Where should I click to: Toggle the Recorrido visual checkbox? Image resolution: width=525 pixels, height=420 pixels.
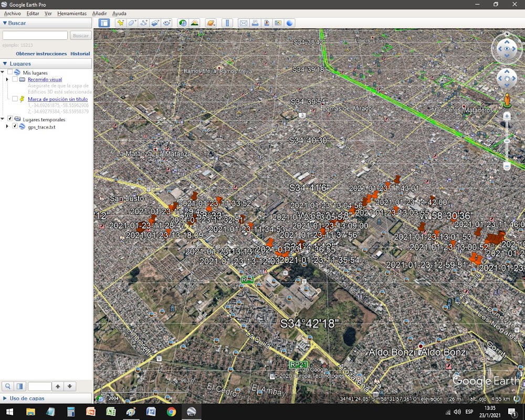pyautogui.click(x=15, y=79)
